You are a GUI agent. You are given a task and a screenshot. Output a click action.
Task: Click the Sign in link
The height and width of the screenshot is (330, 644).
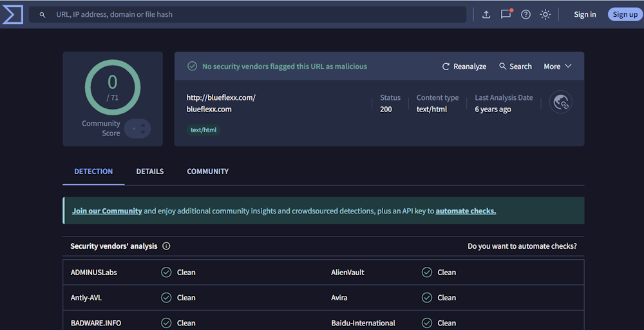point(585,14)
